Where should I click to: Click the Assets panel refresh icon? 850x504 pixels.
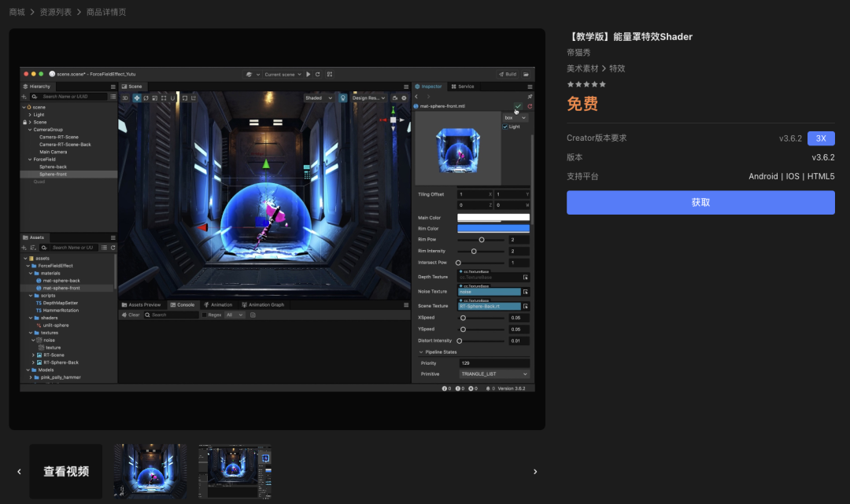[113, 248]
